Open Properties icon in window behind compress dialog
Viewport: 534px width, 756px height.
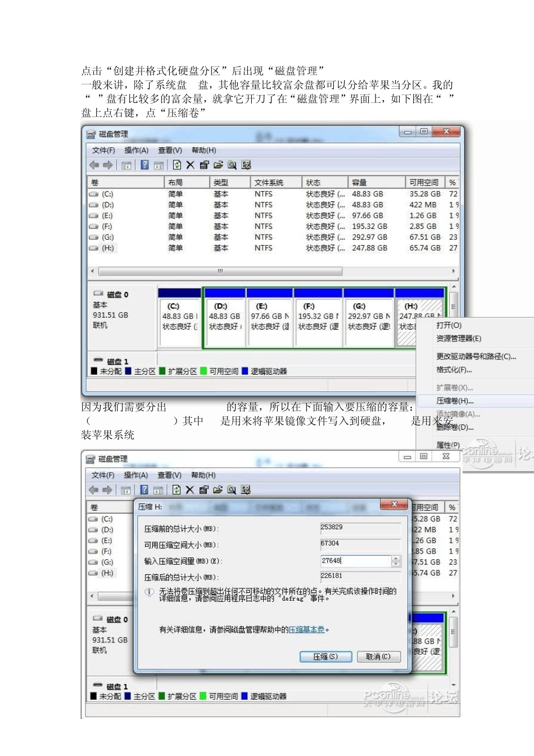[x=203, y=490]
